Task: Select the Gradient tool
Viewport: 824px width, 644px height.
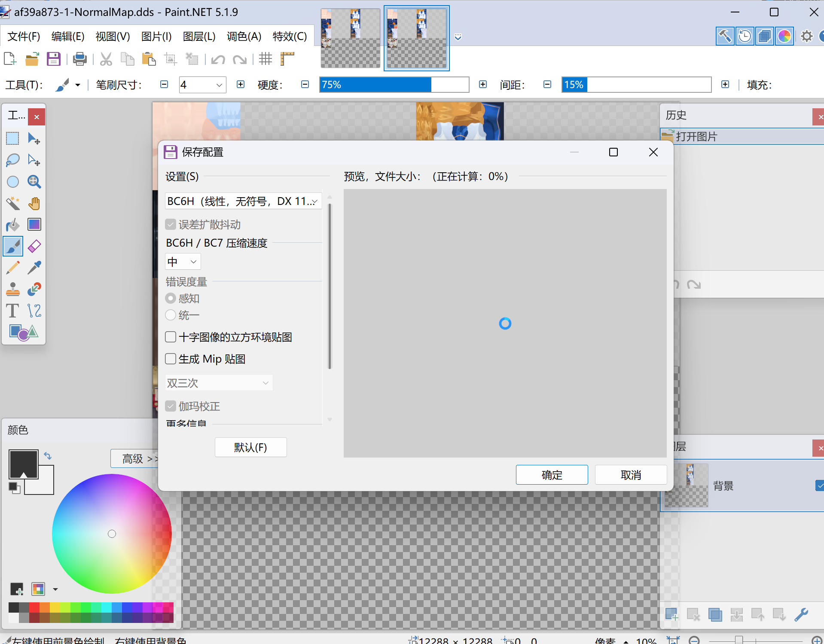Action: (x=34, y=225)
